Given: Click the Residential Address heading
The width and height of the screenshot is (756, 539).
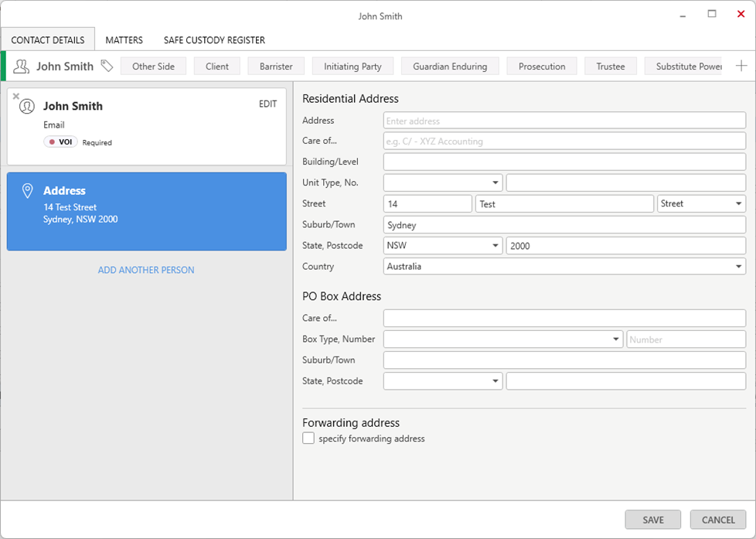Looking at the screenshot, I should 350,98.
